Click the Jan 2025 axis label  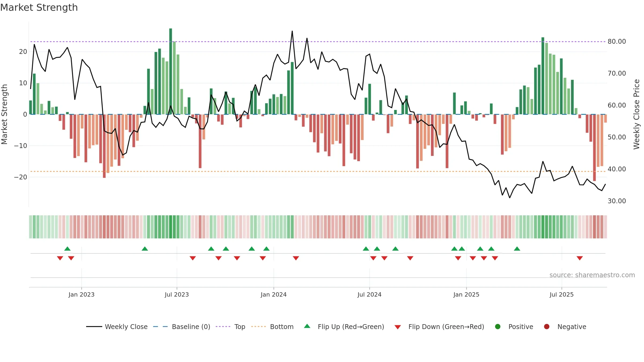point(466,294)
